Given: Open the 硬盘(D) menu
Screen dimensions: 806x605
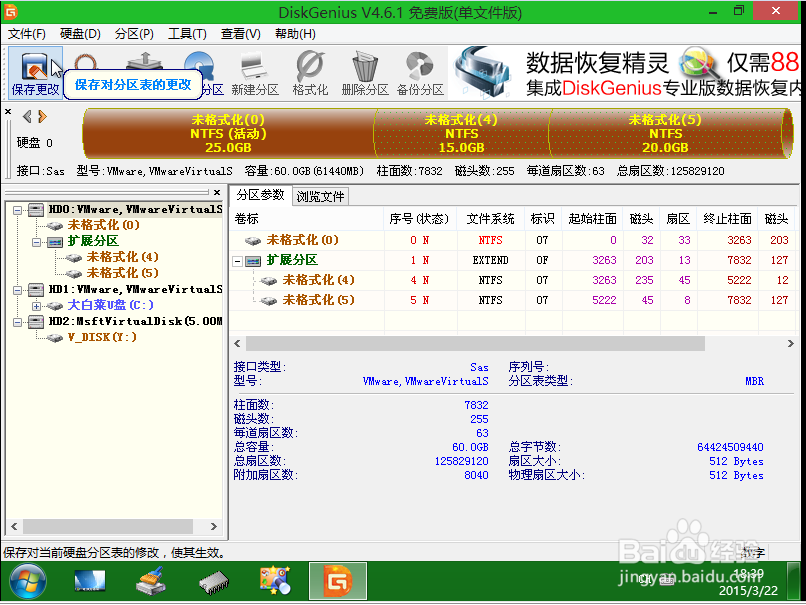Looking at the screenshot, I should coord(80,34).
